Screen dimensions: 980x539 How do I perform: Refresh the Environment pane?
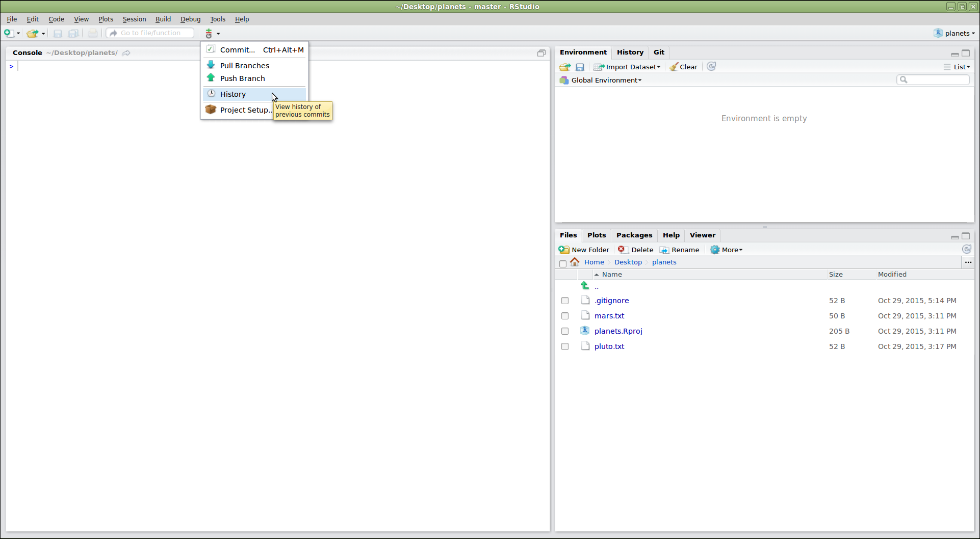pos(711,67)
